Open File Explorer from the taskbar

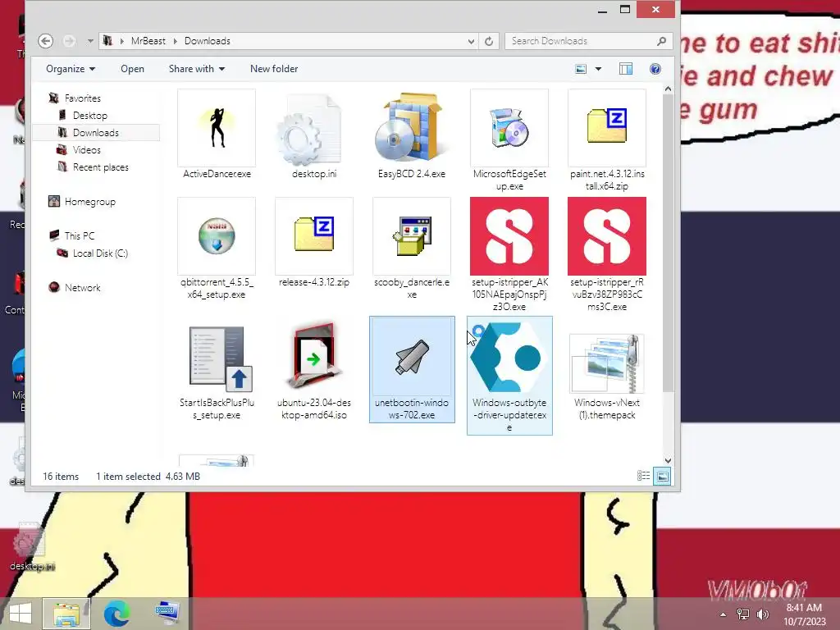pyautogui.click(x=66, y=614)
